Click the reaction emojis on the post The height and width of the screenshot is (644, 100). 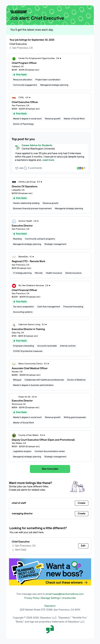pos(80,168)
